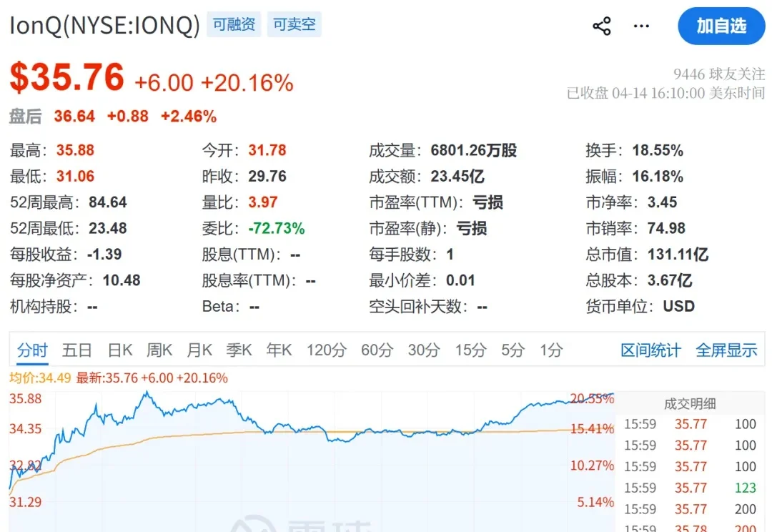Open the 年K yearly chart tab

(279, 350)
